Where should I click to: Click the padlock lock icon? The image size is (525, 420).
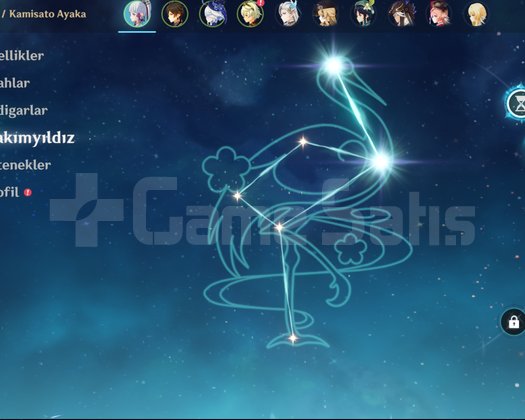click(x=513, y=322)
